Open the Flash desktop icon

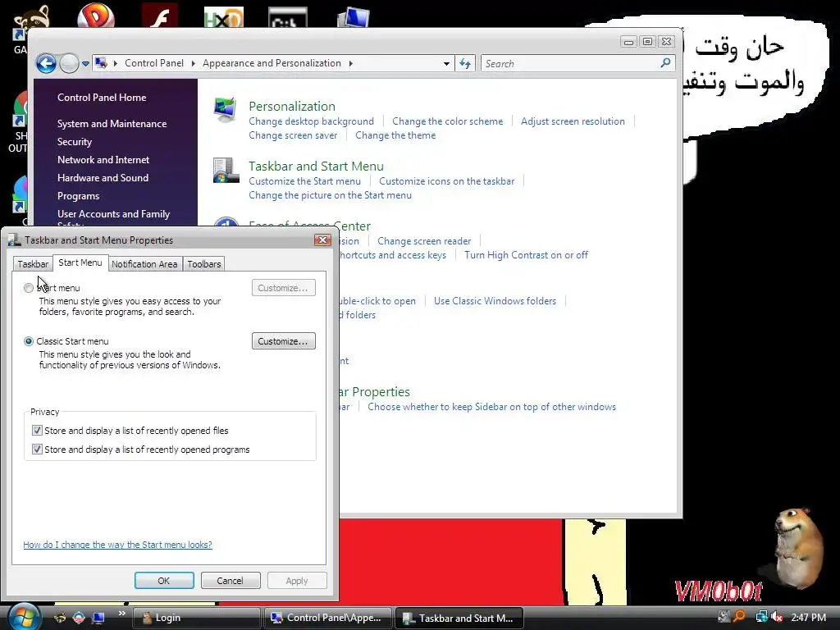click(160, 16)
